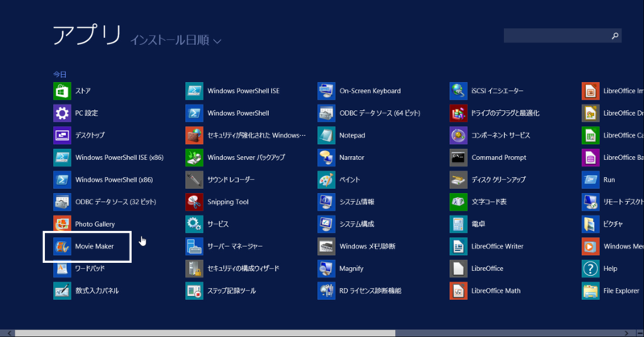This screenshot has width=644, height=337.
Task: Open サーバー マネージャー icon
Action: tap(194, 246)
